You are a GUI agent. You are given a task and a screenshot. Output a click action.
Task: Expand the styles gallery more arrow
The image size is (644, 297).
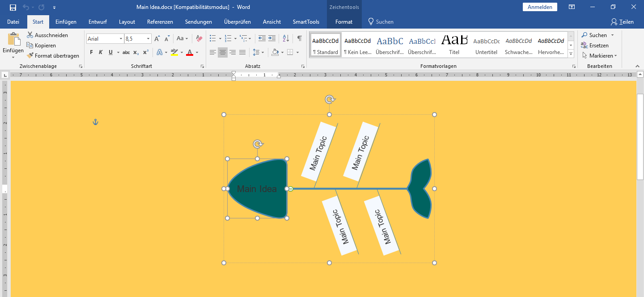571,54
